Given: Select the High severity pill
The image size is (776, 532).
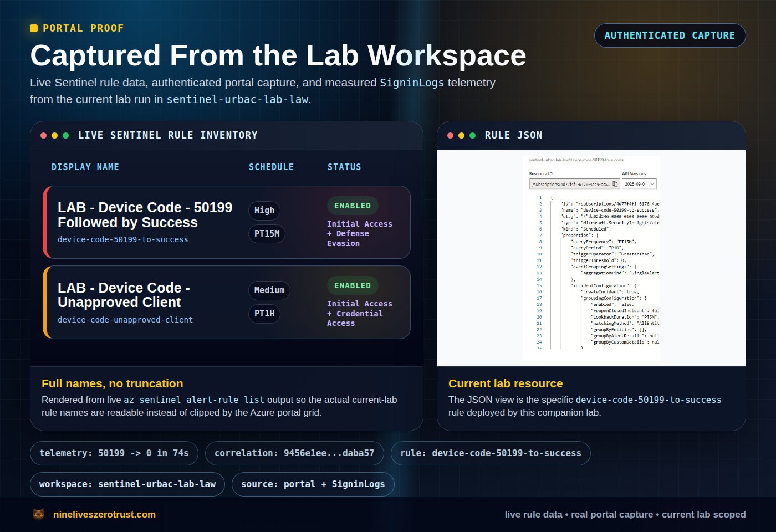Looking at the screenshot, I should [x=264, y=211].
